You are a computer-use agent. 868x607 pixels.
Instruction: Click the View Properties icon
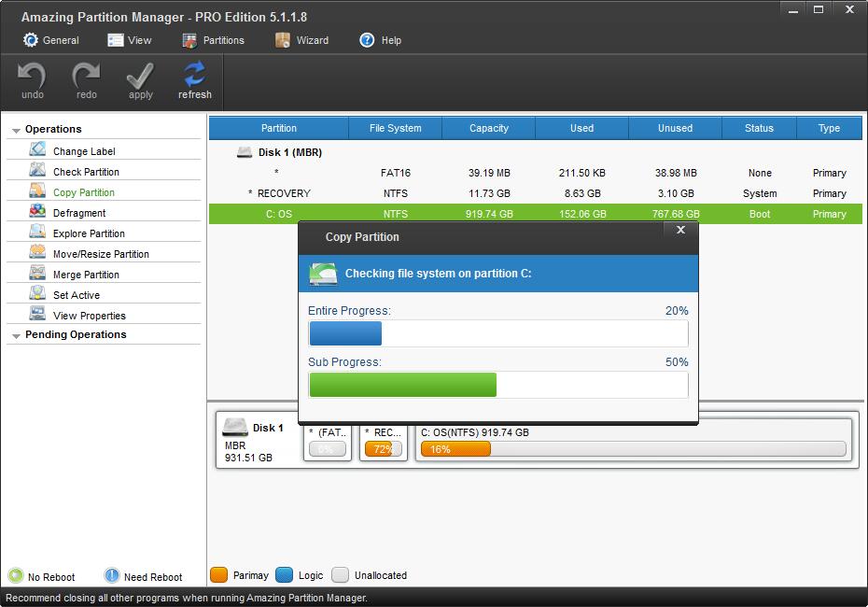pos(37,313)
